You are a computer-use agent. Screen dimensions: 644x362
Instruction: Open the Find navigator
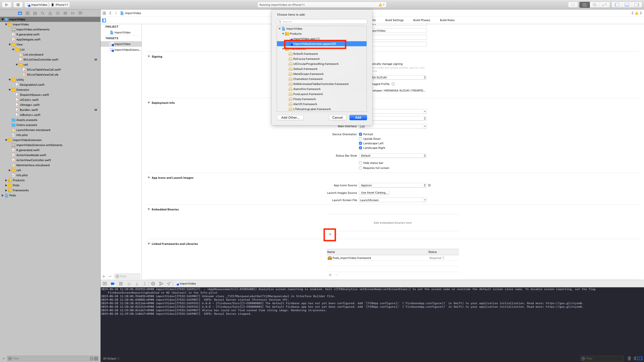(42, 13)
